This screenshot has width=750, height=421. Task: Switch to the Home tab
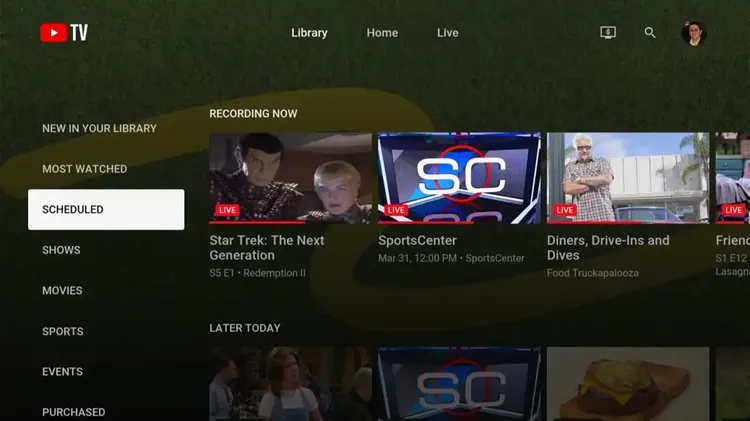pos(382,33)
